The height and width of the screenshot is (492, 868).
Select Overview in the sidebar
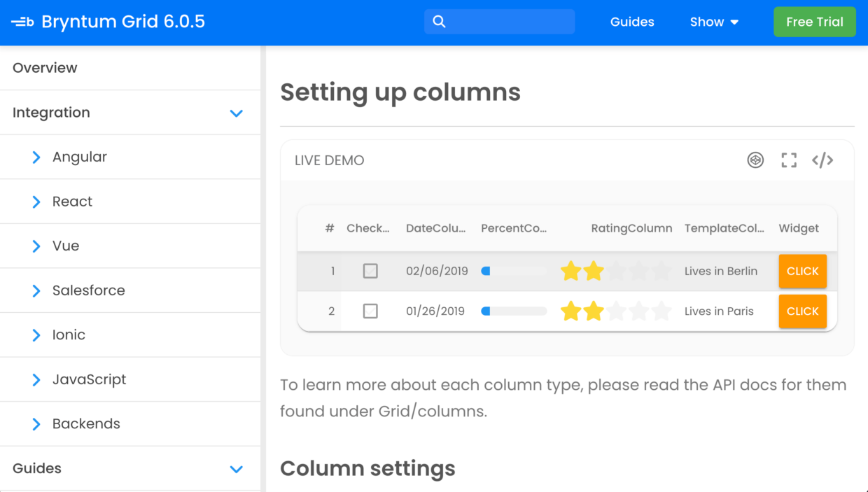pos(130,68)
